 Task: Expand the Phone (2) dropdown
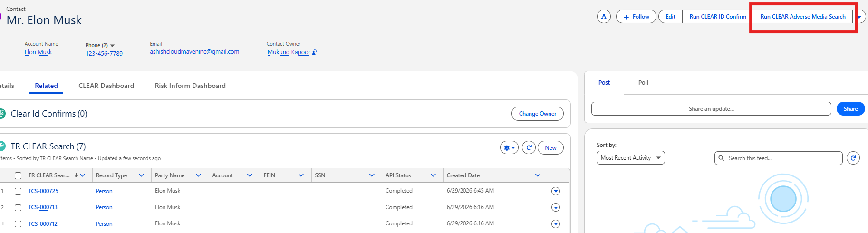(112, 46)
